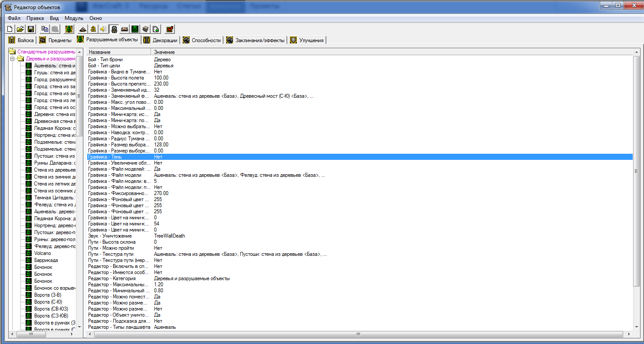644x344 pixels.
Task: Select the 'Бой - Тип цели' property row
Action: [x=359, y=66]
